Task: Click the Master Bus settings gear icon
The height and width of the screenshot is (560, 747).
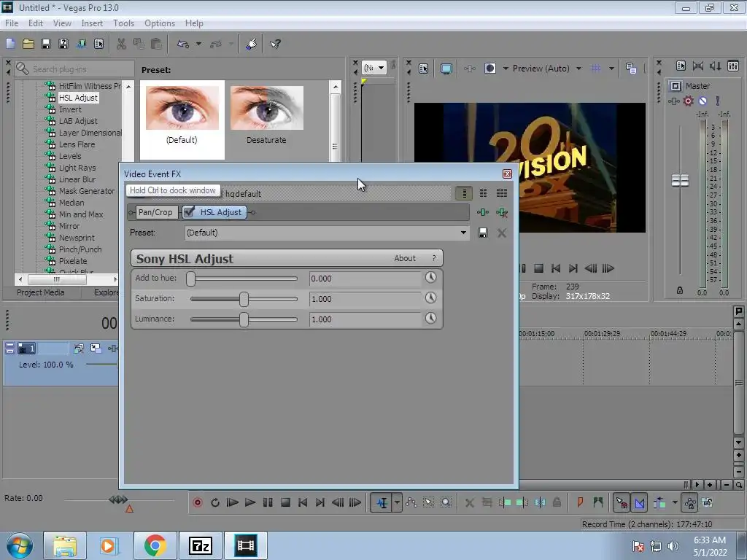Action: tap(688, 101)
